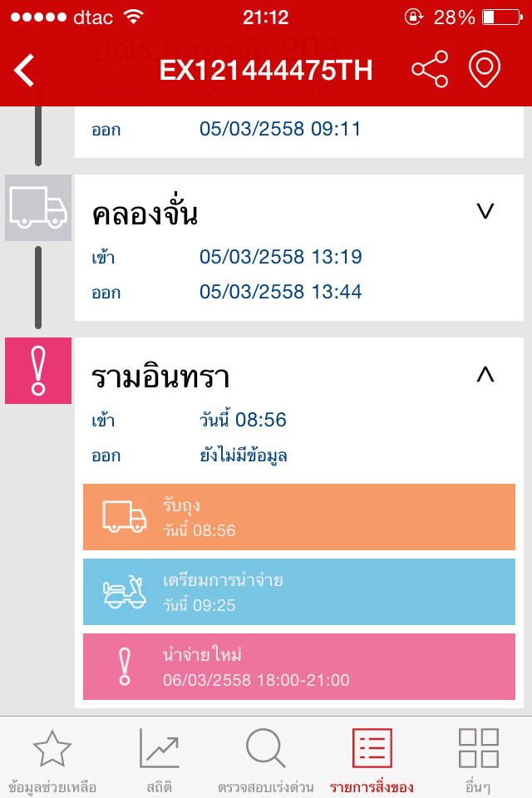Tap the gray truck timeline icon
Image resolution: width=532 pixels, height=798 pixels.
38,208
